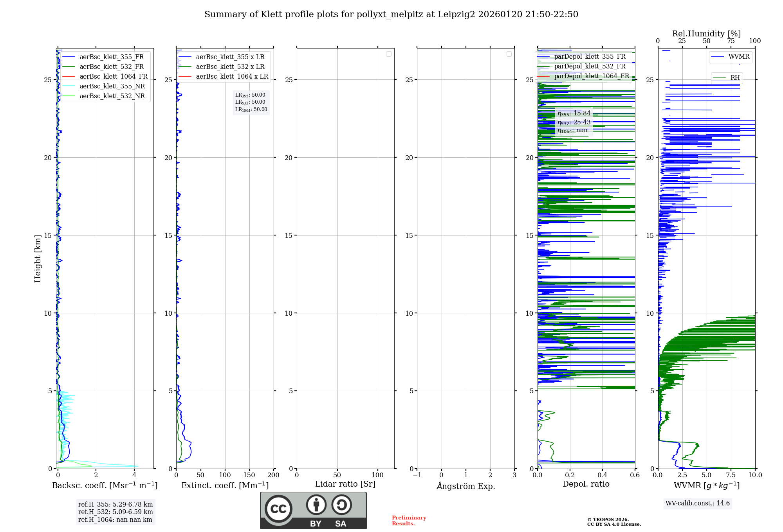Click blue line of aerBsc_klett_355_FR legend
783x532 pixels.
pyautogui.click(x=69, y=57)
